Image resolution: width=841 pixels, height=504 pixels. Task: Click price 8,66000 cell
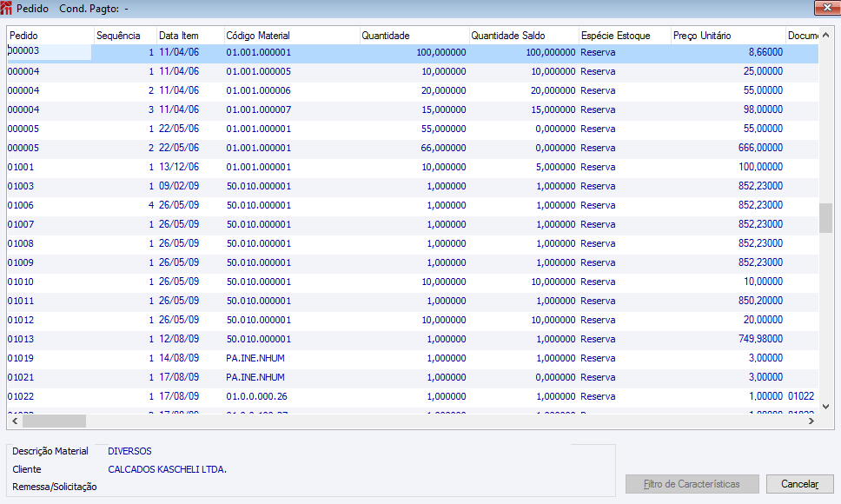pyautogui.click(x=766, y=52)
